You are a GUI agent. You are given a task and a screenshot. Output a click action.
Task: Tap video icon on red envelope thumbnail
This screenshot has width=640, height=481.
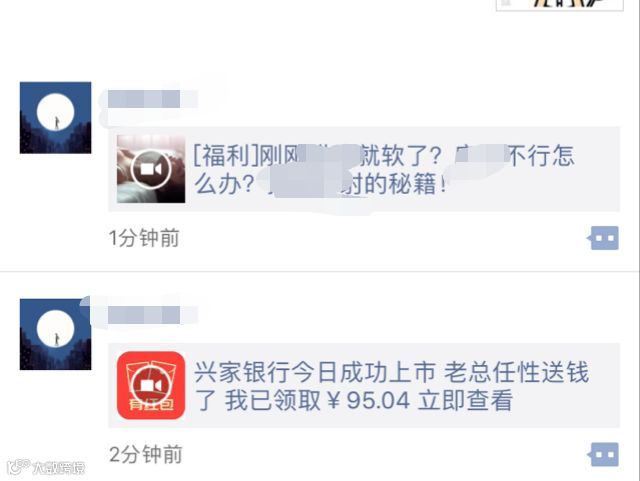point(151,385)
